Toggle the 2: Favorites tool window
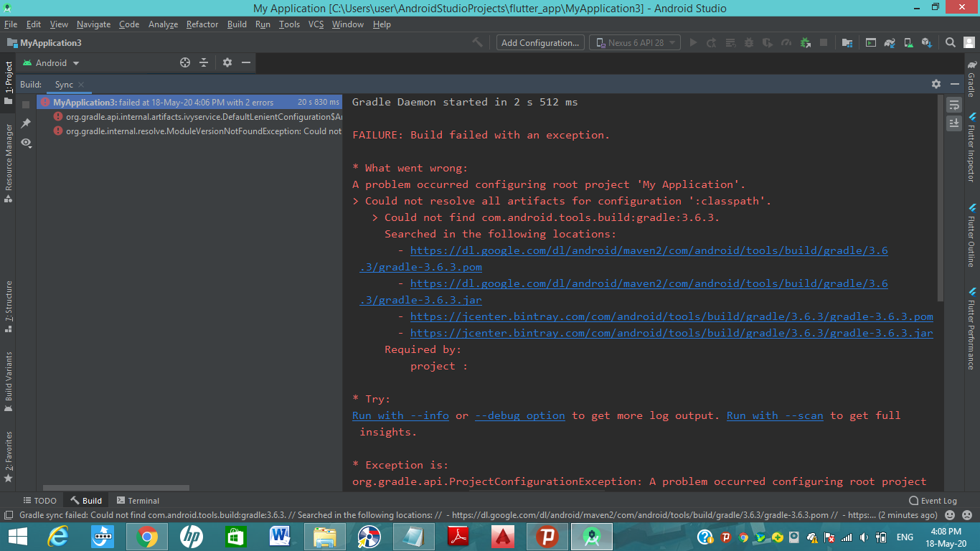The image size is (980, 551). [9, 456]
